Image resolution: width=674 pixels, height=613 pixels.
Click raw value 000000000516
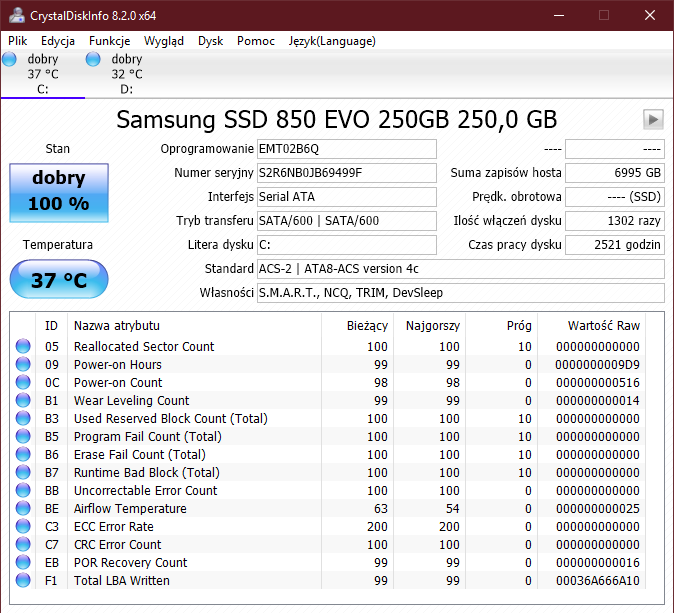(597, 383)
